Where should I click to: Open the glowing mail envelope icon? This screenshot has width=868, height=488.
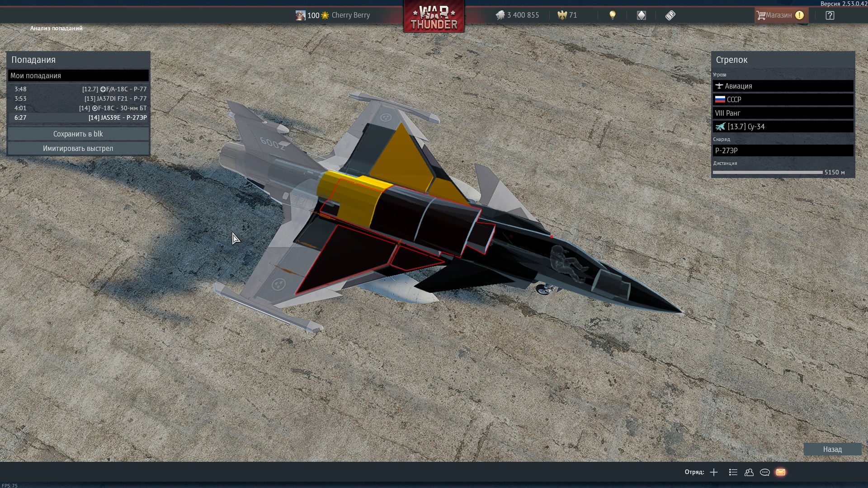point(781,472)
